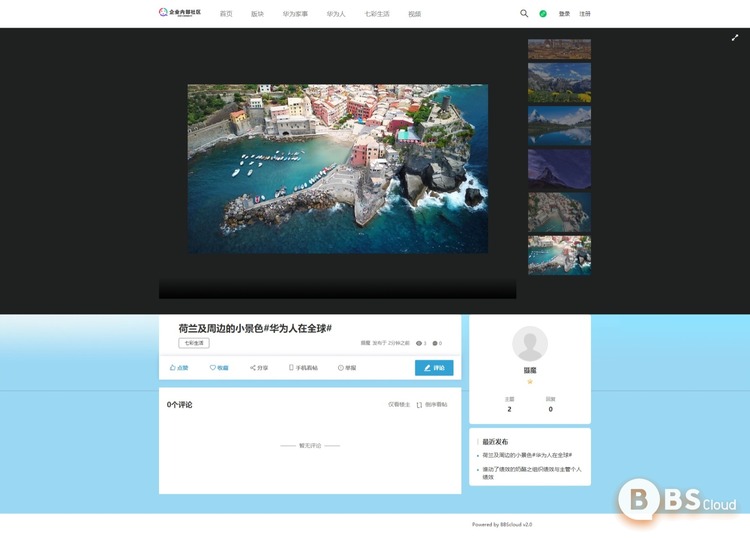
Task: Click the author's 主题 count 2
Action: (x=509, y=409)
